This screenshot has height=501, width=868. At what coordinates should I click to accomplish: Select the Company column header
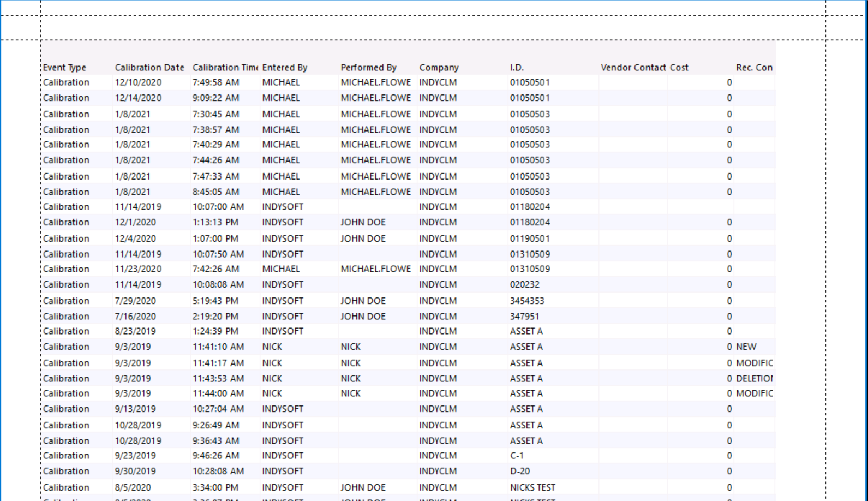439,68
